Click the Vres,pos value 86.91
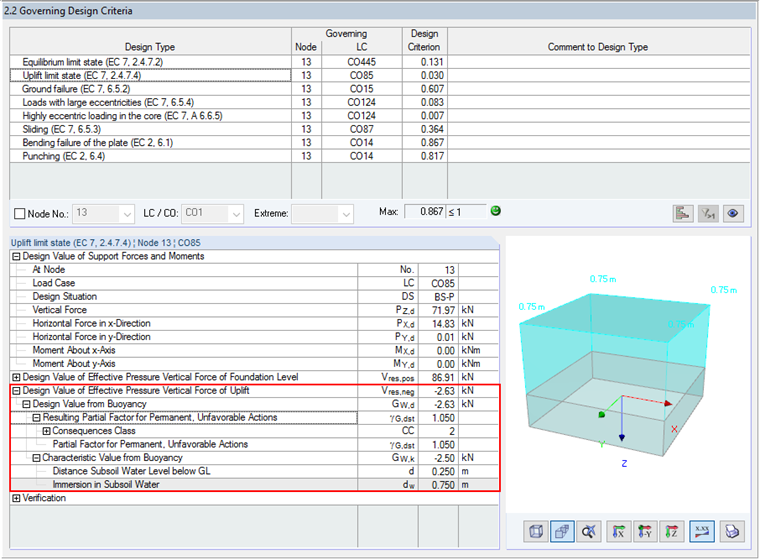 coord(438,377)
